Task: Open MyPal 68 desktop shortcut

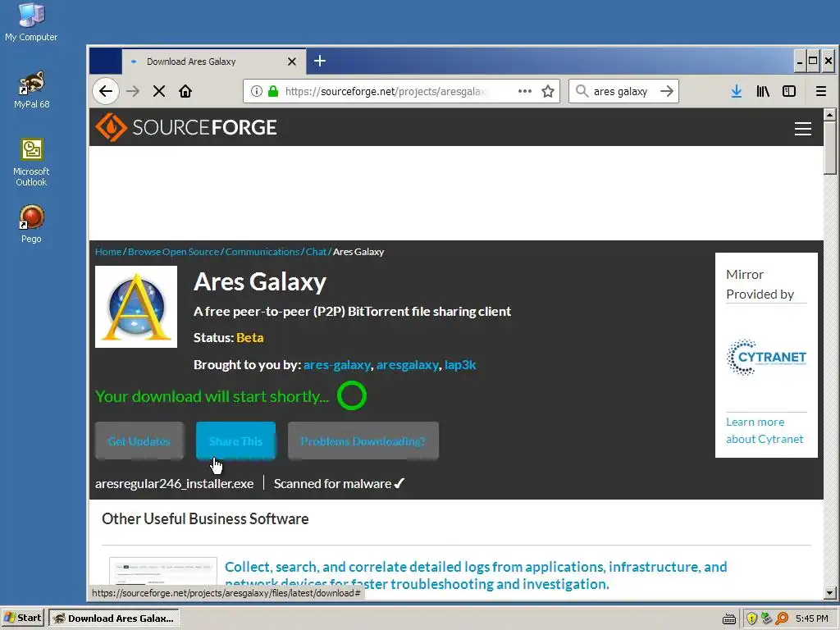Action: coord(32,90)
